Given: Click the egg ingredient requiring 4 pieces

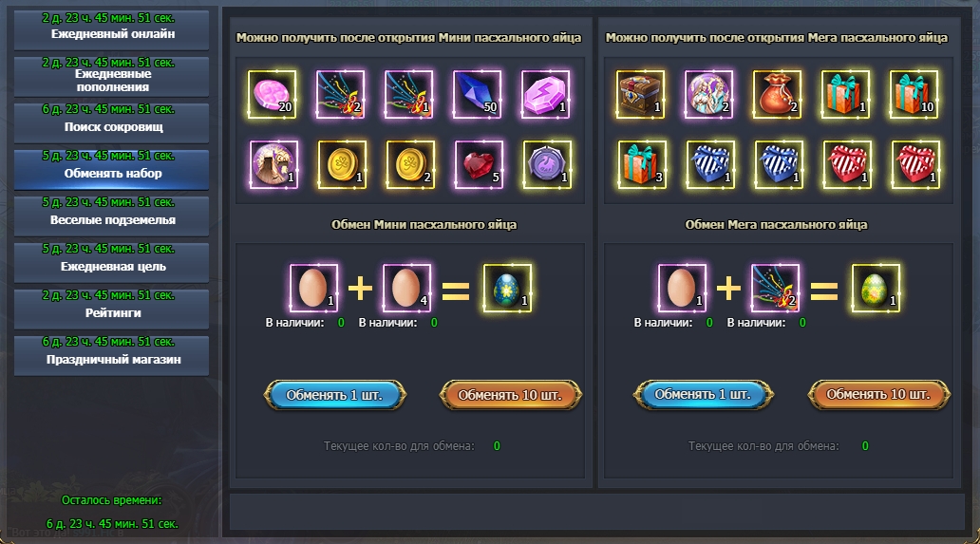Looking at the screenshot, I should tap(406, 288).
